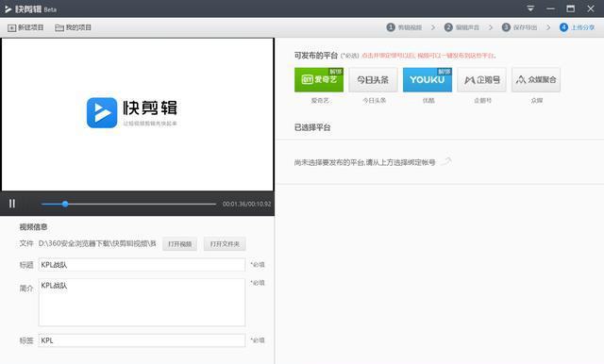Go to step 3 保存导出
Screen dimensions: 604x364
519,27
